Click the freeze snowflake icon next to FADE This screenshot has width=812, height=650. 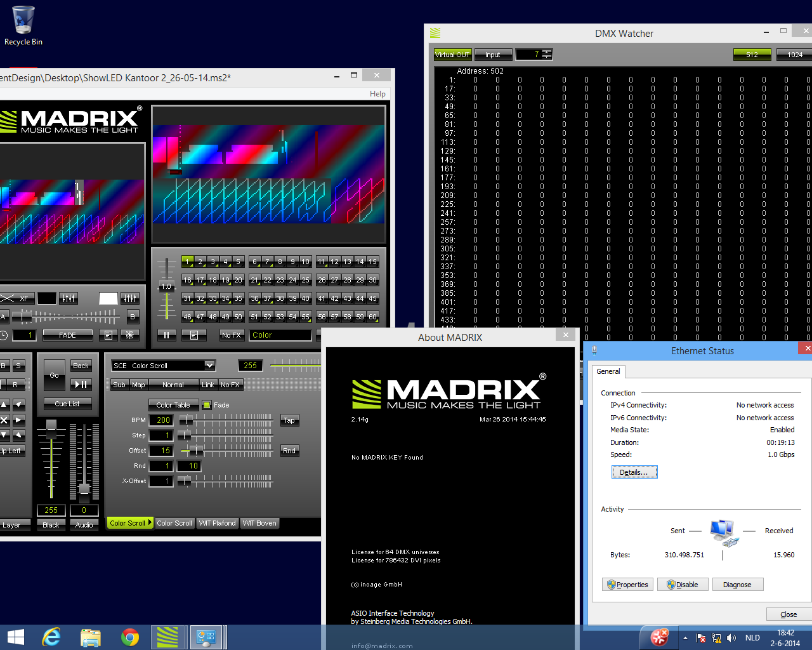(x=129, y=335)
